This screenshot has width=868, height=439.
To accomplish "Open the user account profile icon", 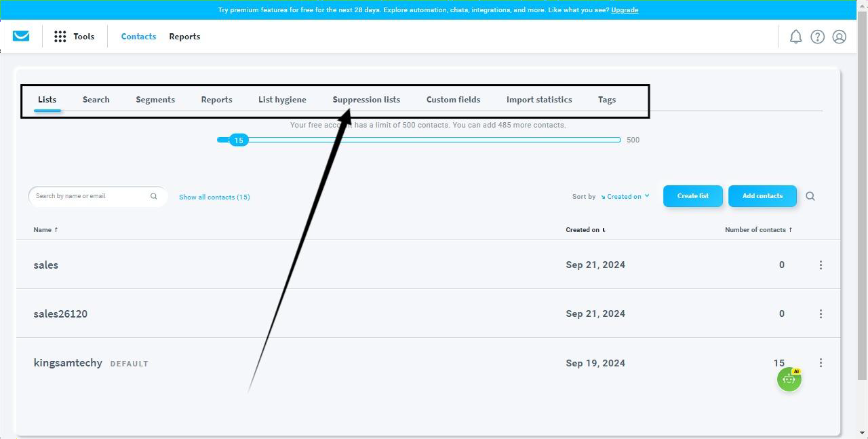I will [839, 37].
